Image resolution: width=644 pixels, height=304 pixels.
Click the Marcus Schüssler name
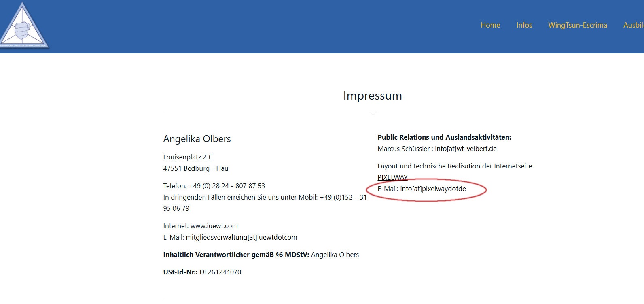[403, 149]
